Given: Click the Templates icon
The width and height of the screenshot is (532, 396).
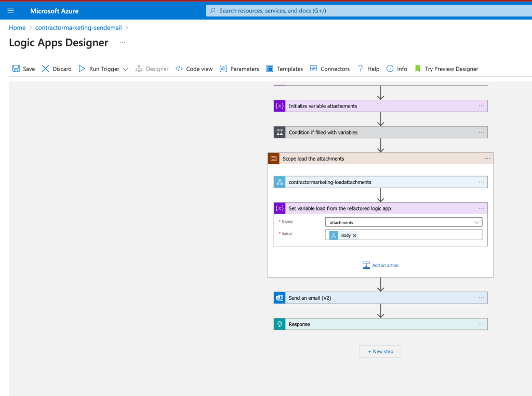Looking at the screenshot, I should click(x=270, y=69).
